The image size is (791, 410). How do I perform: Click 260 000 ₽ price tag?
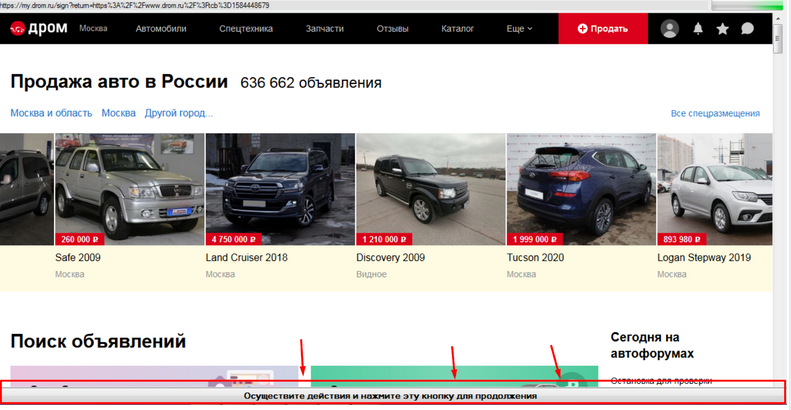pos(79,239)
